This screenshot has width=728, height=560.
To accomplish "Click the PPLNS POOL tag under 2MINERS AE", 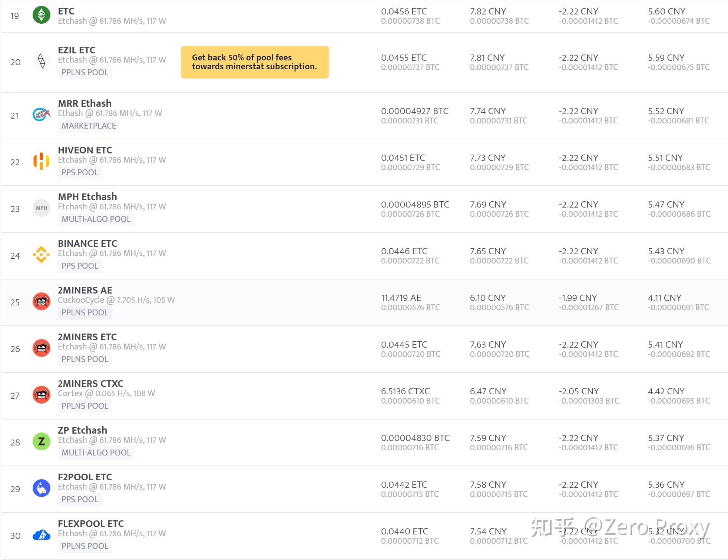I will tap(85, 312).
